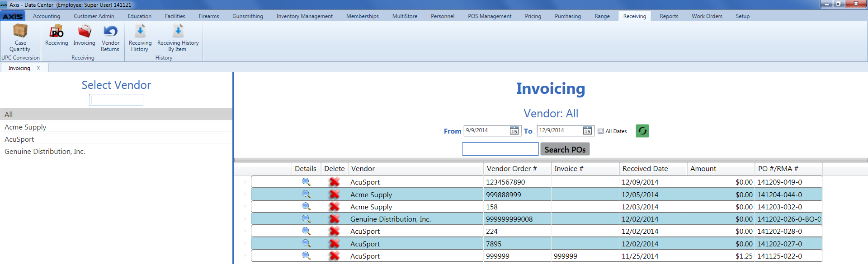Sort by the Vendor Order # column
Screen dimensions: 868x264
[x=518, y=169]
